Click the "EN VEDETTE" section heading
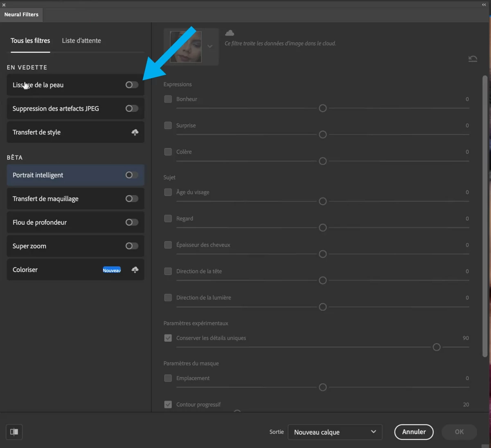491x448 pixels. (x=27, y=67)
